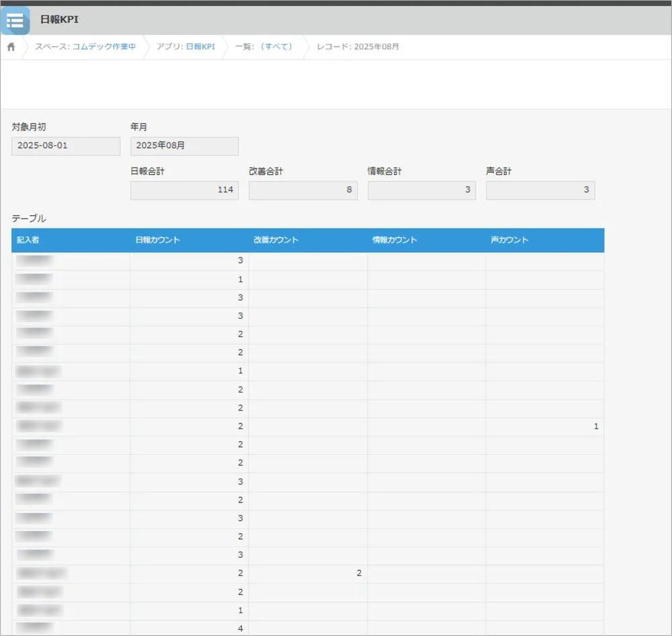This screenshot has height=636, width=672.
Task: Click the 改善カウント cell containing 2
Action: point(308,573)
